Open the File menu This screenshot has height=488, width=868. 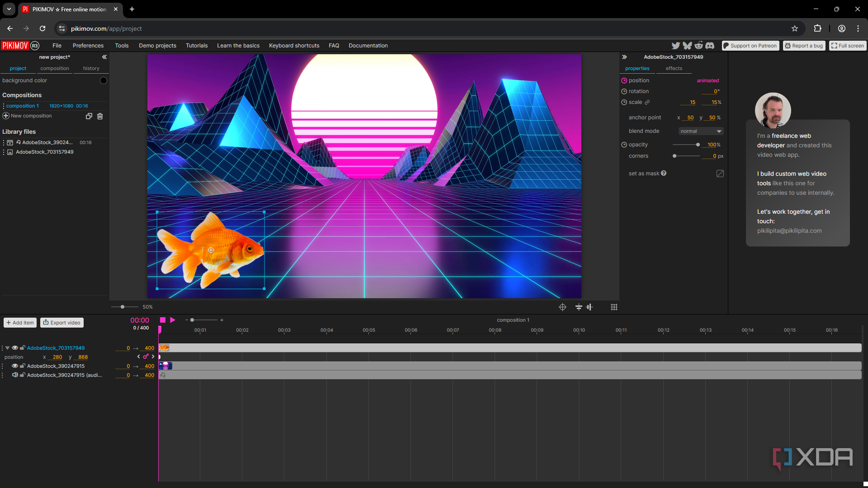(x=57, y=46)
